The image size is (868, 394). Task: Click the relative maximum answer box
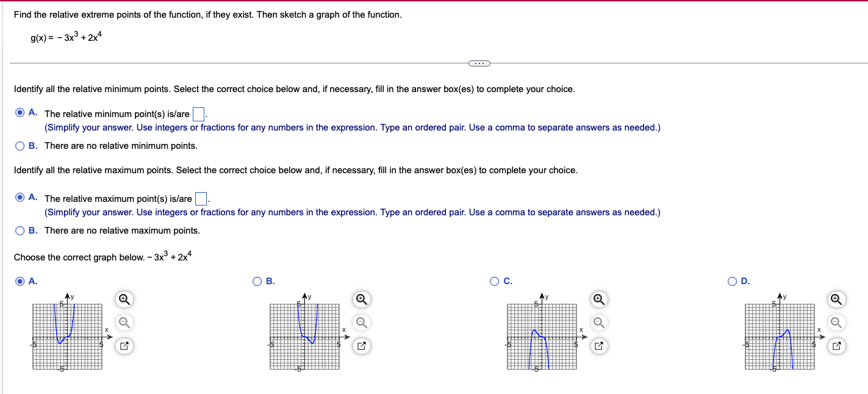click(x=202, y=198)
